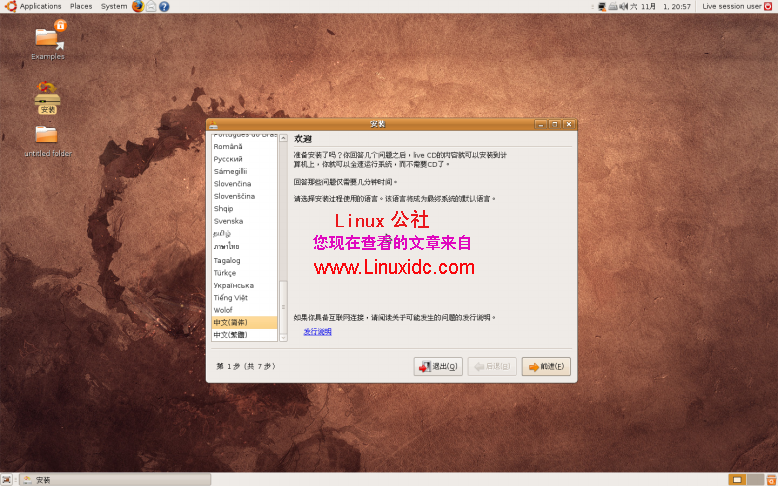Select Wolof in the language list

[x=244, y=310]
